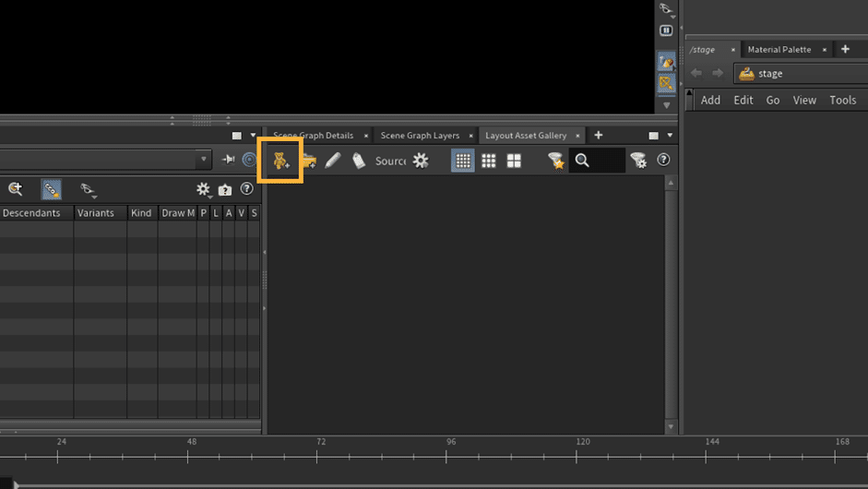Click the gallery scrollbar down arrow
Screen dimensions: 868x489
tap(671, 427)
